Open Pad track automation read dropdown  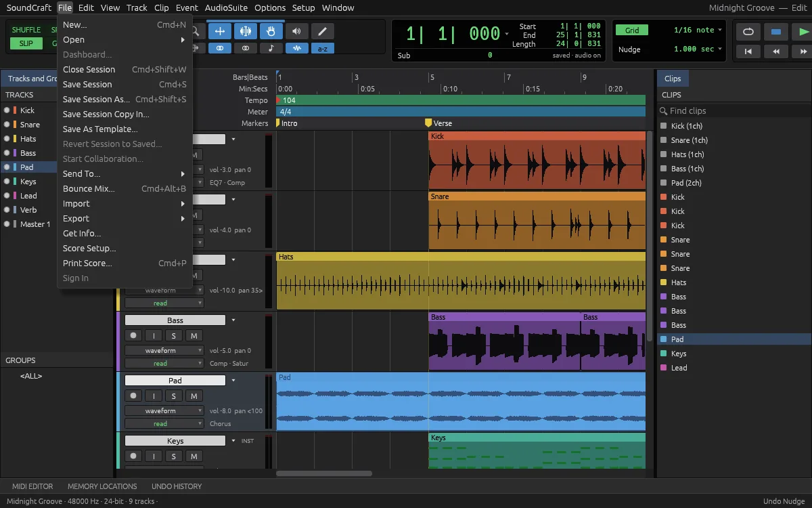(x=164, y=424)
